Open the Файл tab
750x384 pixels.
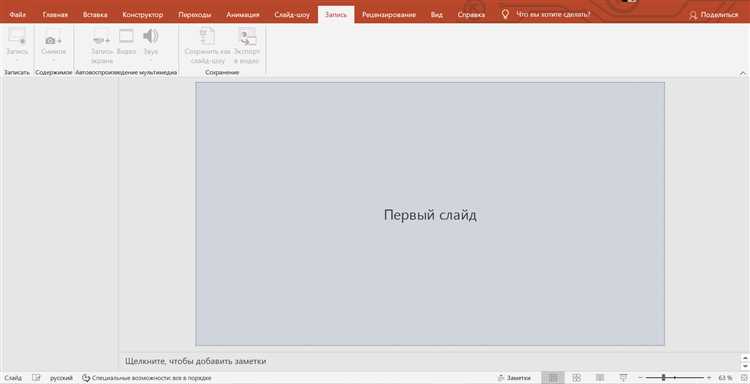pos(17,15)
